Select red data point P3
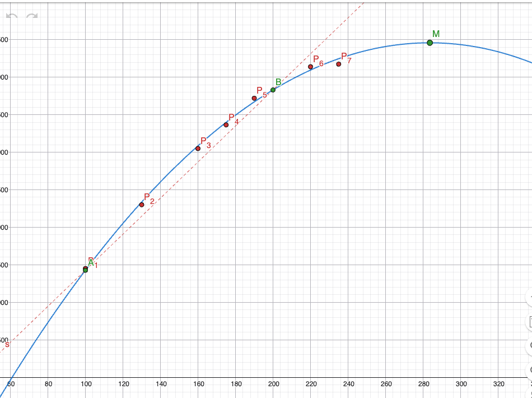 tap(198, 149)
